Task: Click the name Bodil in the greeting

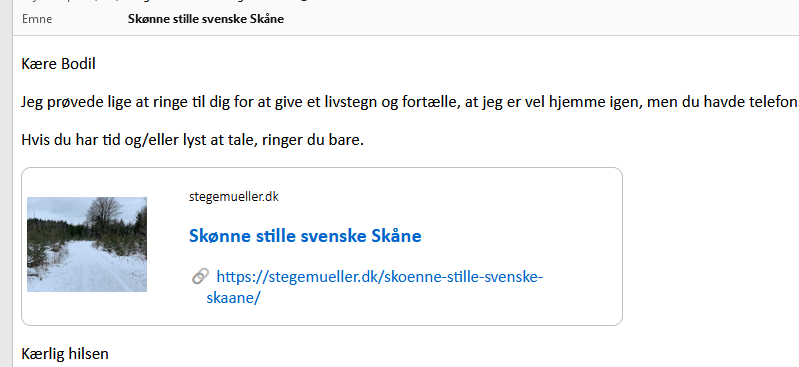Action: coord(78,64)
